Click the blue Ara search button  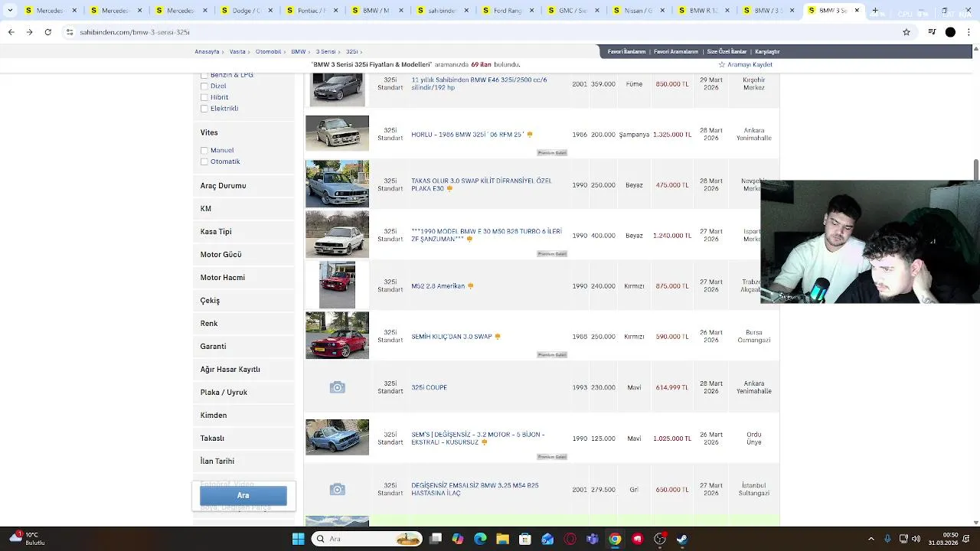(243, 495)
